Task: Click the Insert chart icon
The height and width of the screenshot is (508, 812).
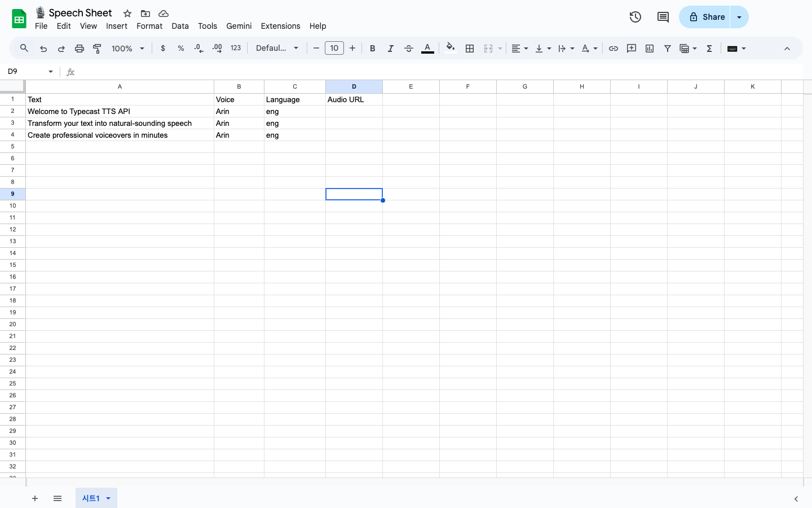Action: (x=649, y=48)
